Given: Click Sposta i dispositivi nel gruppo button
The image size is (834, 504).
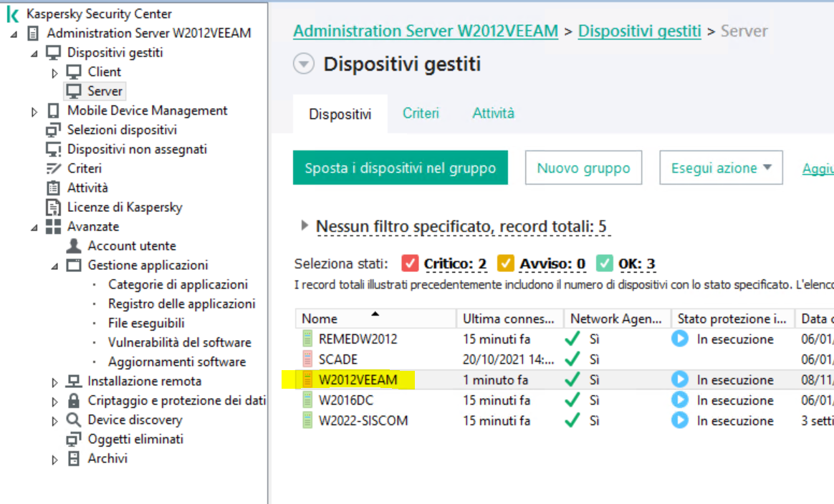Looking at the screenshot, I should coord(400,168).
